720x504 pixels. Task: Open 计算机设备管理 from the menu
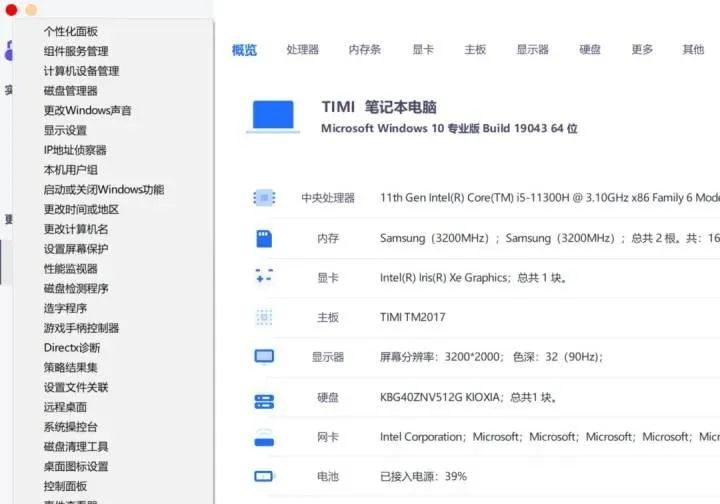point(81,71)
